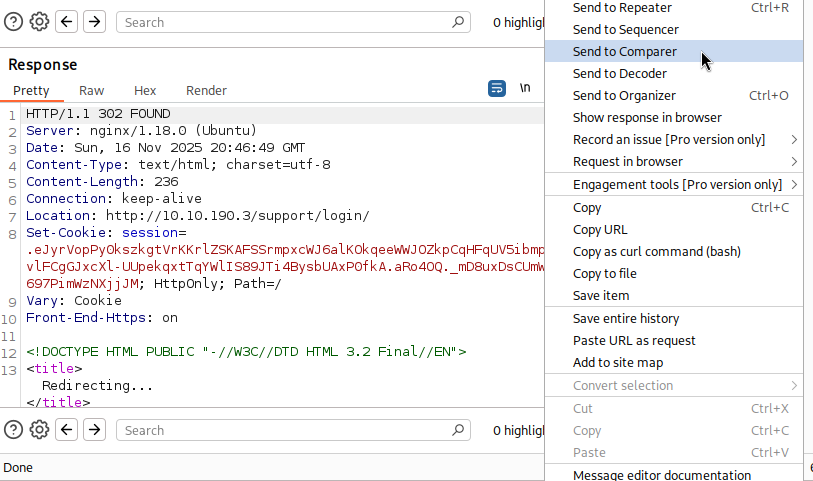This screenshot has width=813, height=481.
Task: Select Paste URL as request
Action: click(674, 341)
